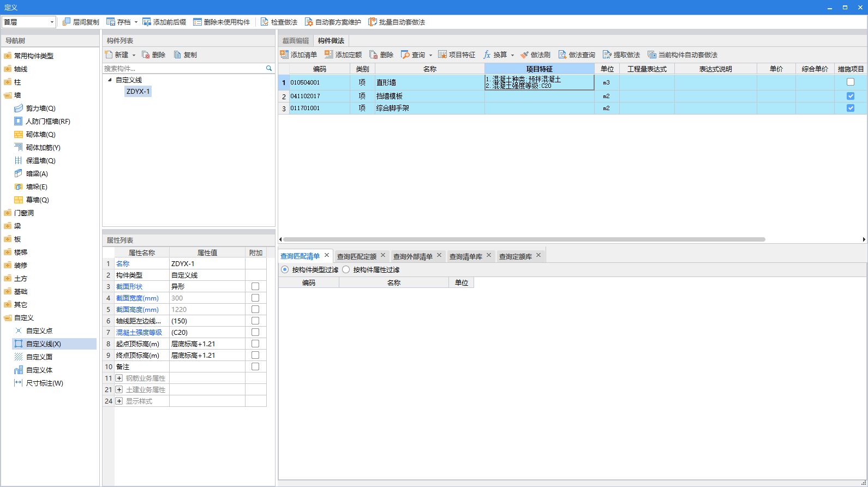Select 自定义点 tree item

(x=39, y=330)
